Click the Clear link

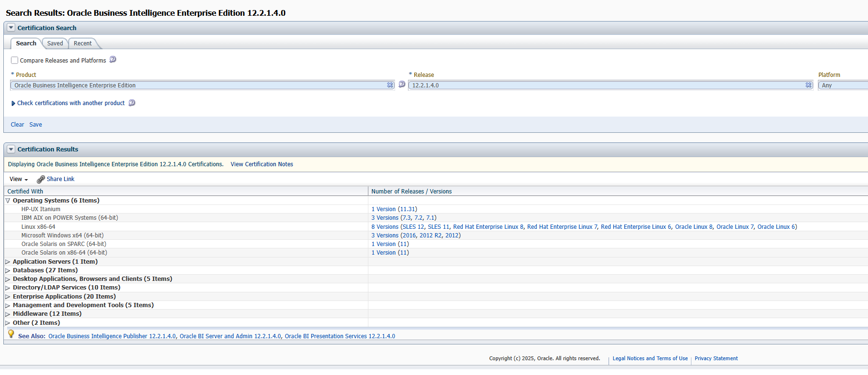click(17, 125)
